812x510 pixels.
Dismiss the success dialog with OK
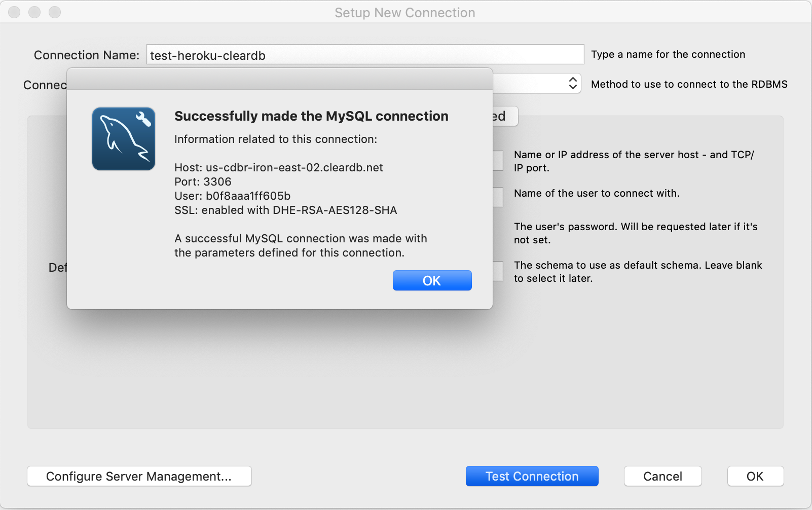tap(432, 280)
